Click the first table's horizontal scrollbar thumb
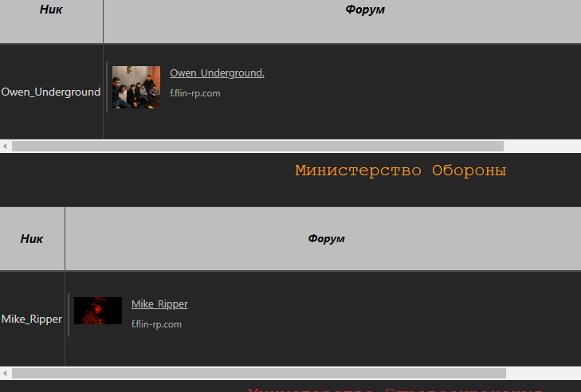This screenshot has height=392, width=581. (257, 146)
